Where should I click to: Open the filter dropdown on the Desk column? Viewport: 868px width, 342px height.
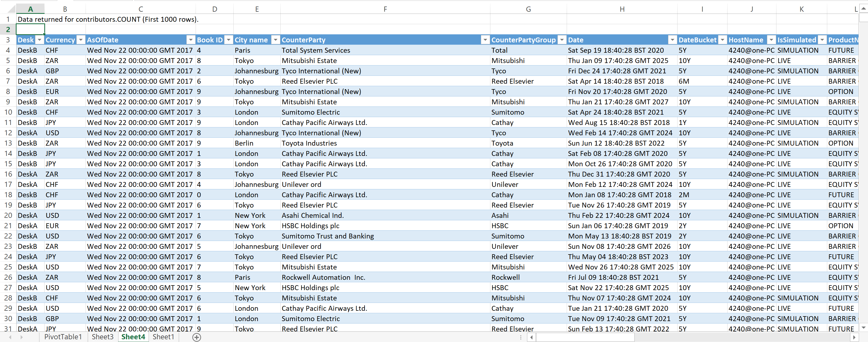click(x=39, y=40)
